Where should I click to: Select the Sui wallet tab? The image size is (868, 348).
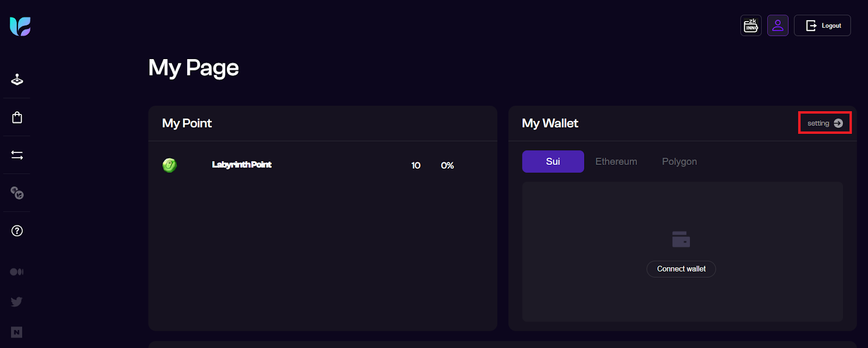pyautogui.click(x=553, y=162)
